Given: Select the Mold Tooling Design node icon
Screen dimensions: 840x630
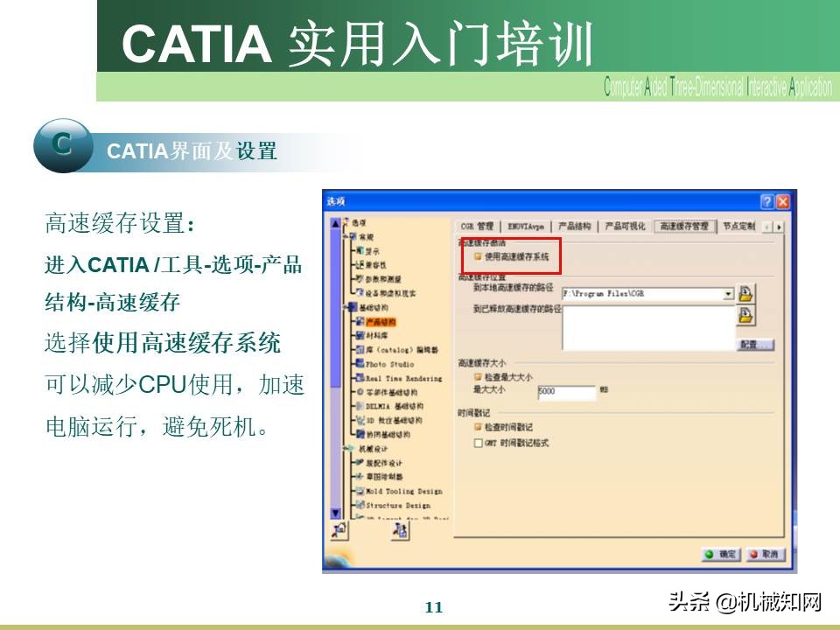Looking at the screenshot, I should (x=360, y=491).
